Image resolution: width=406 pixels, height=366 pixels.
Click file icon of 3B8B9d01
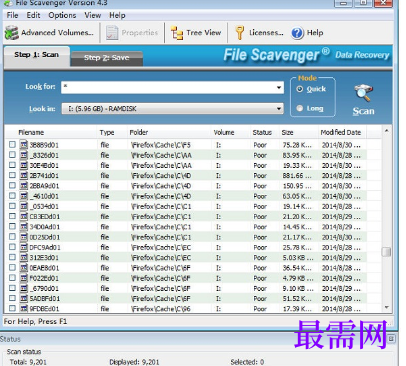click(x=24, y=145)
